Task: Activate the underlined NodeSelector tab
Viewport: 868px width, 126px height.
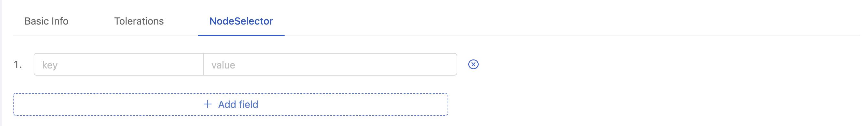Action: [x=241, y=21]
